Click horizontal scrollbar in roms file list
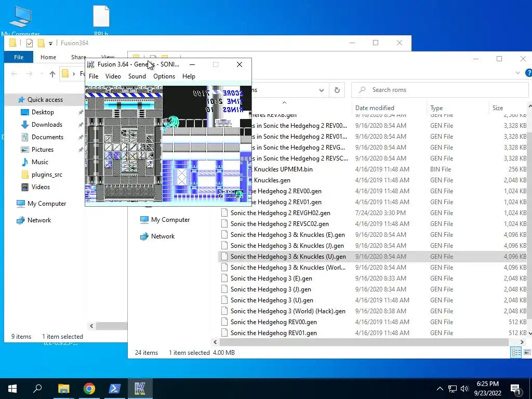 pos(364,342)
